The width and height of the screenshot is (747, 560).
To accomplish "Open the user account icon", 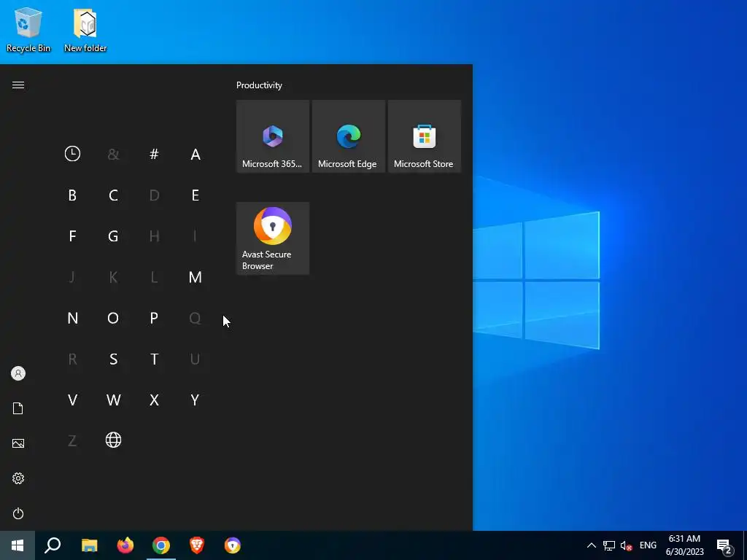I will [x=18, y=373].
